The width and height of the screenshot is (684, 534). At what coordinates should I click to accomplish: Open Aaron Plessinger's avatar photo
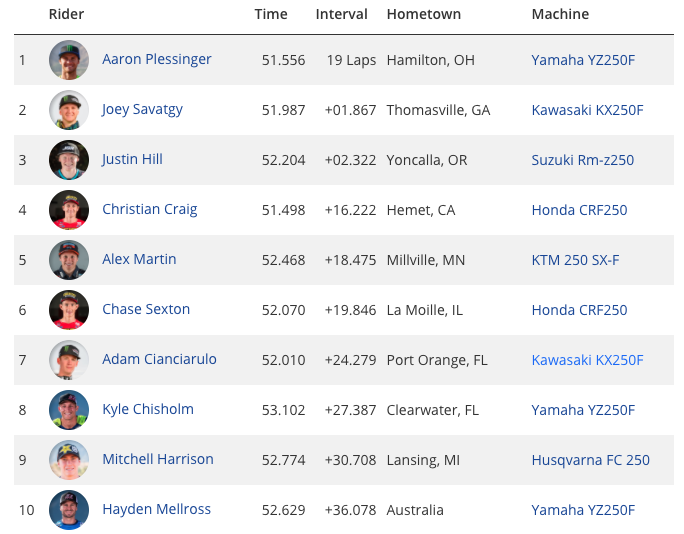point(69,60)
